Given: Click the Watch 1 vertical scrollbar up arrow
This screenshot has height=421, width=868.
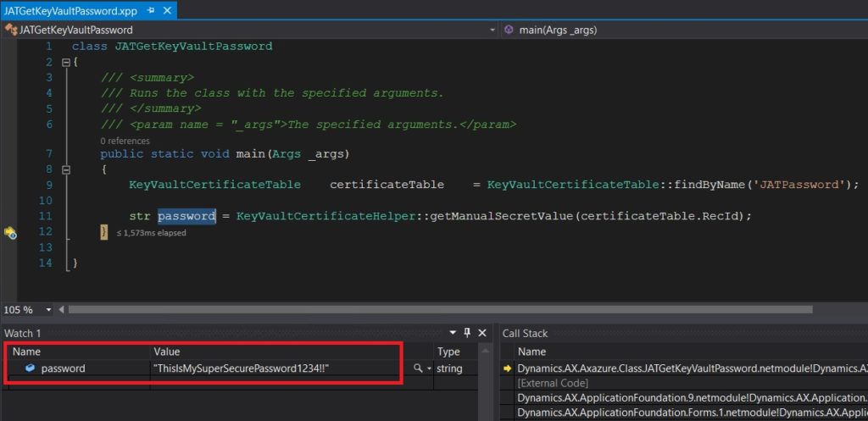Looking at the screenshot, I should (x=486, y=351).
